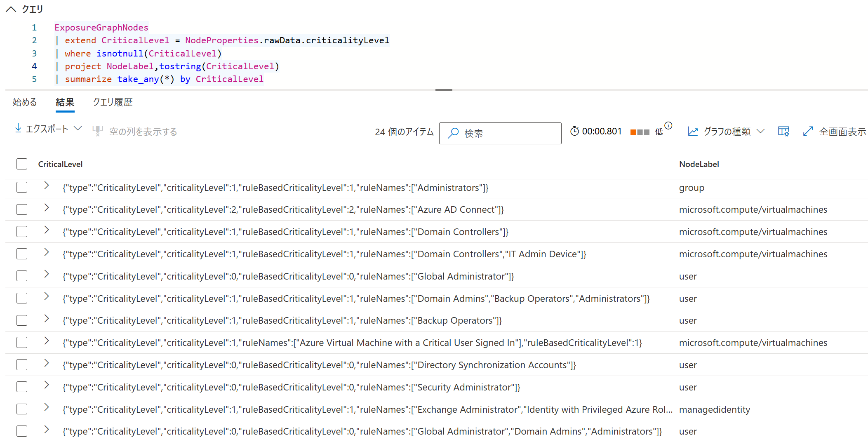Expand the ["Global Administrator"] only user row

[47, 274]
